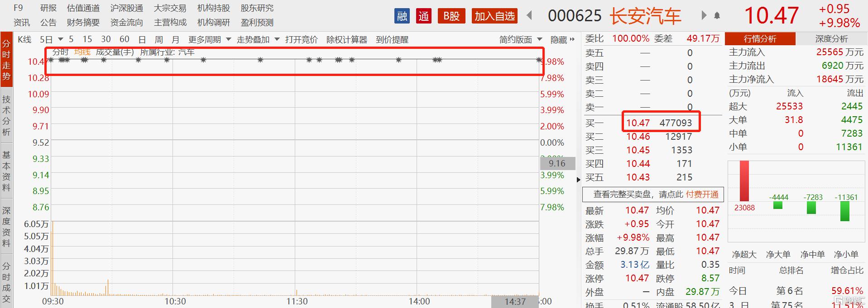Image resolution: width=868 pixels, height=308 pixels.
Task: Click the 净小单 green bar -11361
Action: point(845,211)
